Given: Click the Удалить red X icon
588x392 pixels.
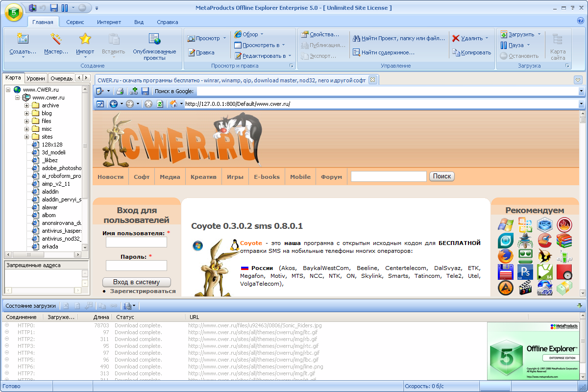Looking at the screenshot, I should click(x=456, y=38).
